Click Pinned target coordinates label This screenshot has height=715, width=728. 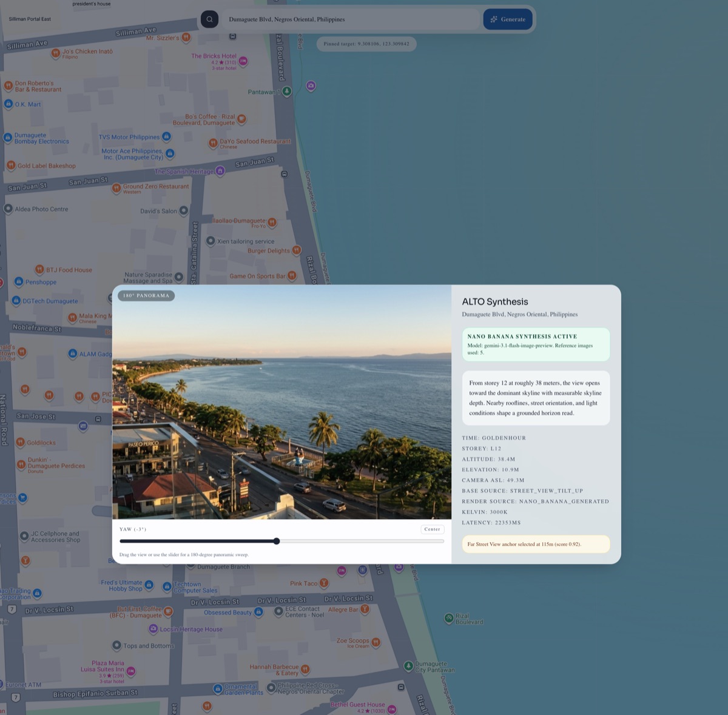pos(366,44)
